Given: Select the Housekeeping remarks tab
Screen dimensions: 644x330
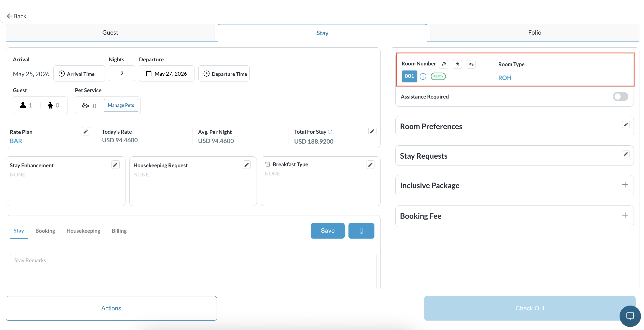Looking at the screenshot, I should (x=83, y=231).
